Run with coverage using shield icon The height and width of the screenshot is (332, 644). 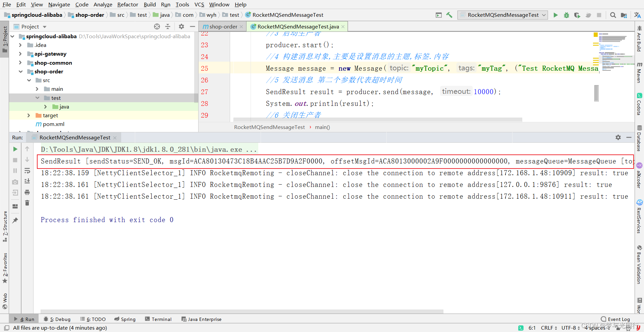[x=577, y=15]
